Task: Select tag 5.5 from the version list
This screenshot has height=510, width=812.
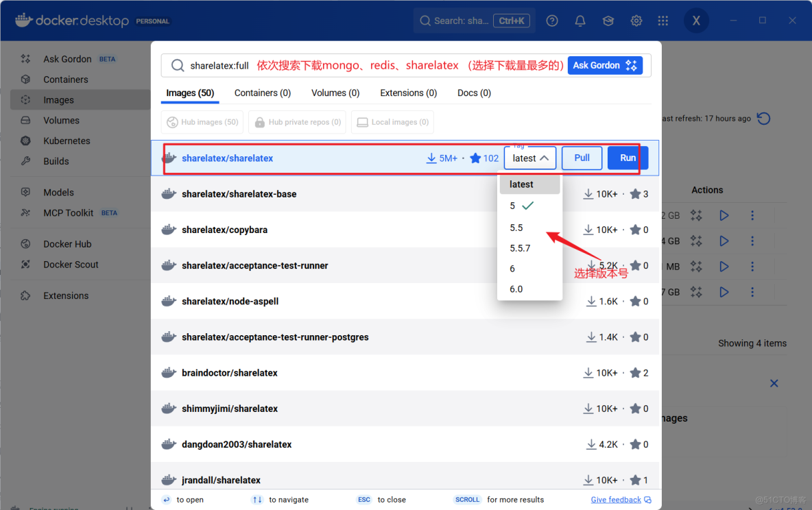Action: click(x=516, y=227)
